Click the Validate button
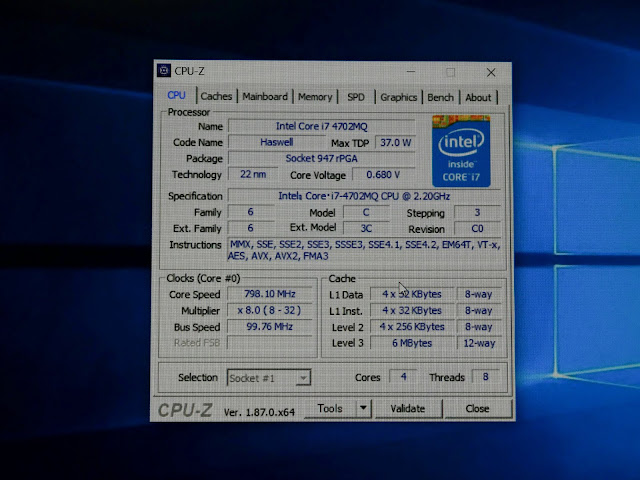 point(408,409)
